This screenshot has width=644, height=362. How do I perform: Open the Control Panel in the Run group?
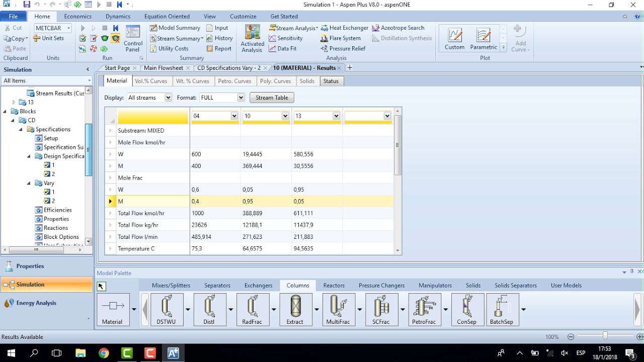tap(133, 39)
